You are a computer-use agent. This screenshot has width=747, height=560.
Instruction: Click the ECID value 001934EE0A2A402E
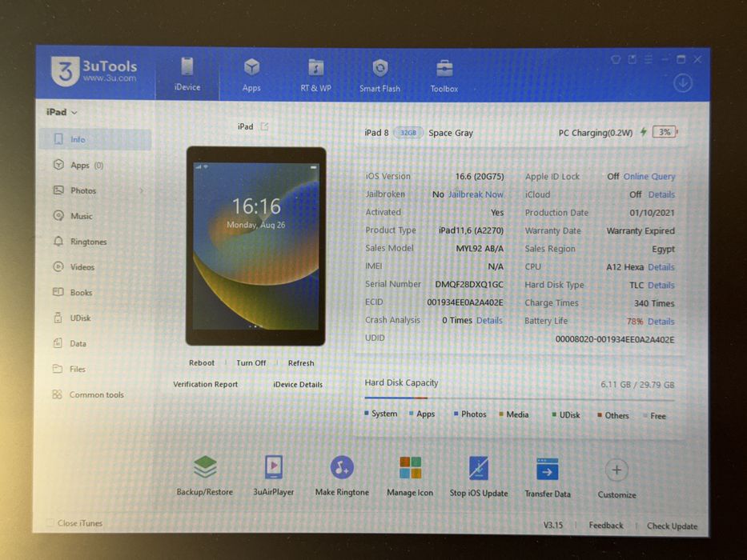click(x=465, y=302)
